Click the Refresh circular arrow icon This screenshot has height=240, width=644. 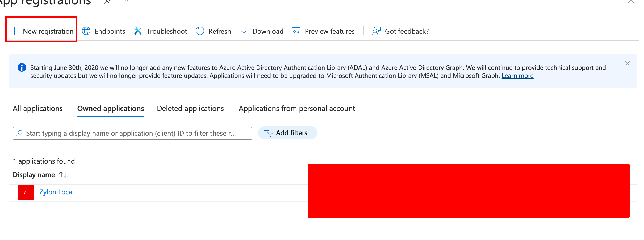click(x=200, y=31)
